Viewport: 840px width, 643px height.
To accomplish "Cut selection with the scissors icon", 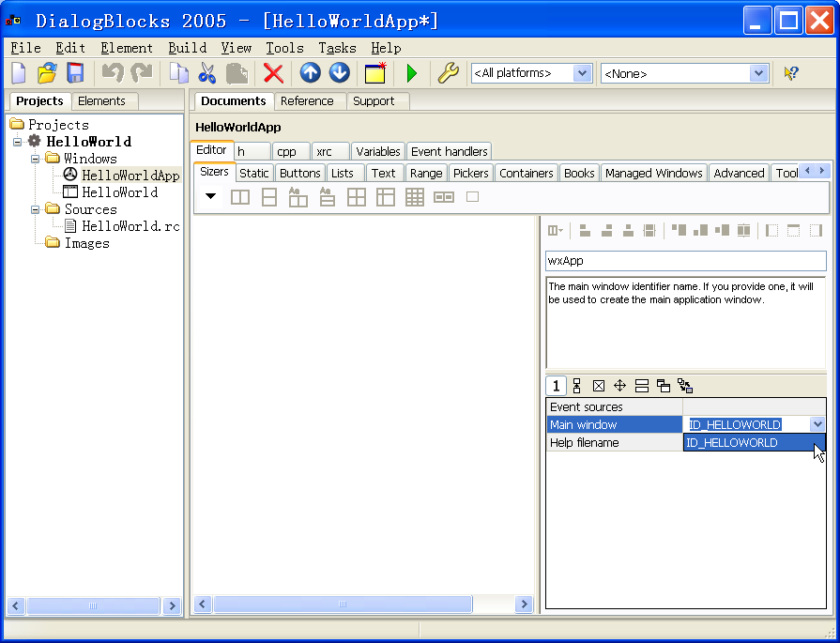I will pyautogui.click(x=206, y=73).
